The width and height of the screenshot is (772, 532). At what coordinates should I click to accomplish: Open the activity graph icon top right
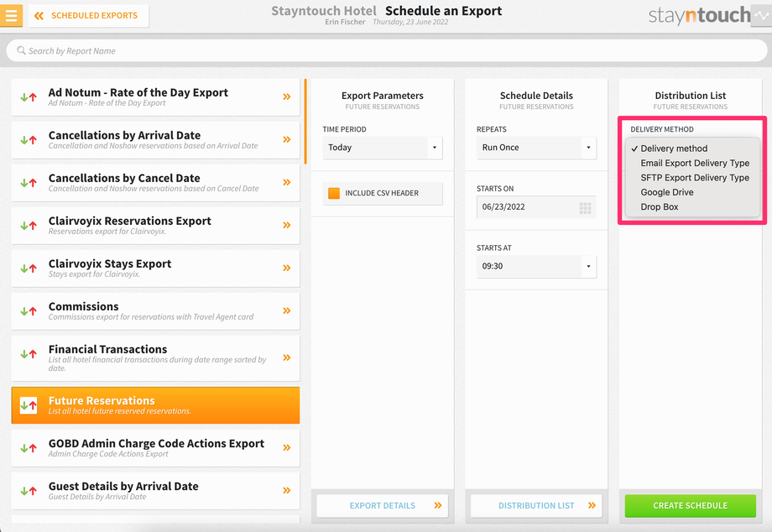click(761, 15)
